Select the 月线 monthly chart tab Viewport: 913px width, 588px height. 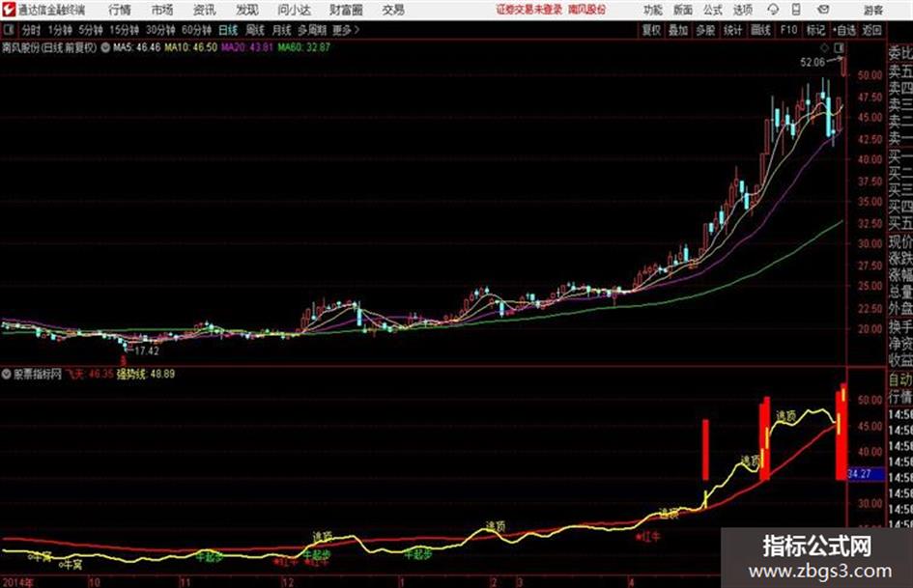click(282, 30)
